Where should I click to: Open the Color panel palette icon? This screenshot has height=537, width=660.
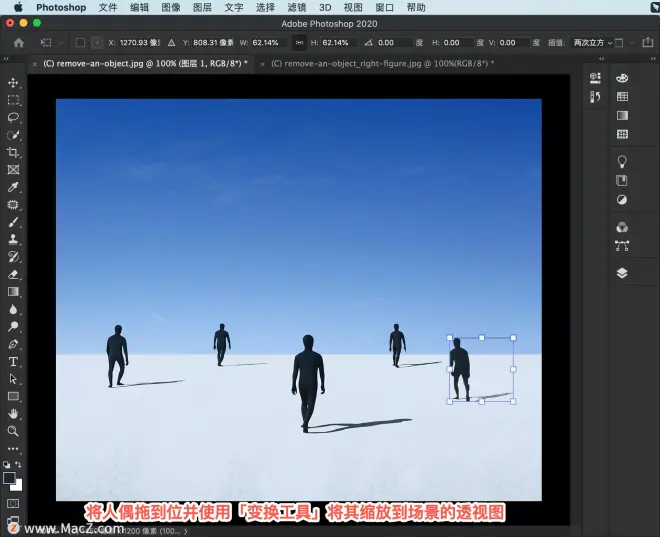[622, 78]
